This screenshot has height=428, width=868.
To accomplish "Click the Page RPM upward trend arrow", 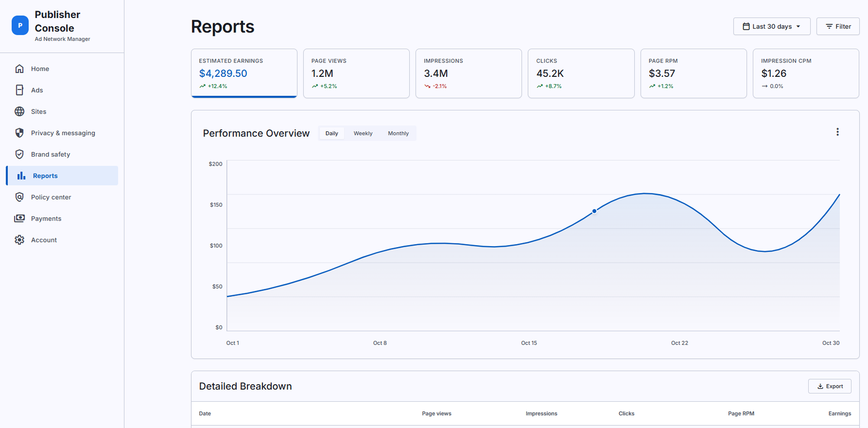I will point(652,86).
